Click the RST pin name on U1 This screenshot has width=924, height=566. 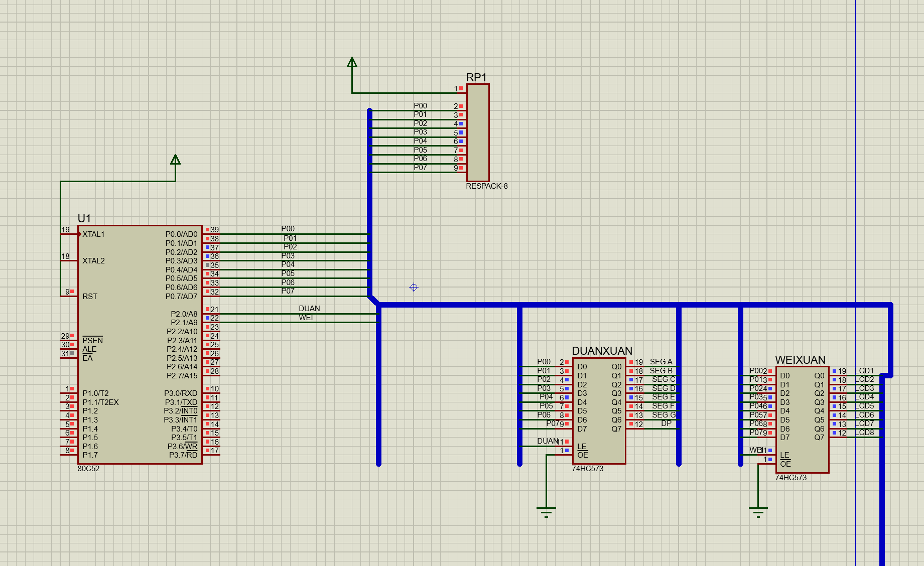point(90,297)
